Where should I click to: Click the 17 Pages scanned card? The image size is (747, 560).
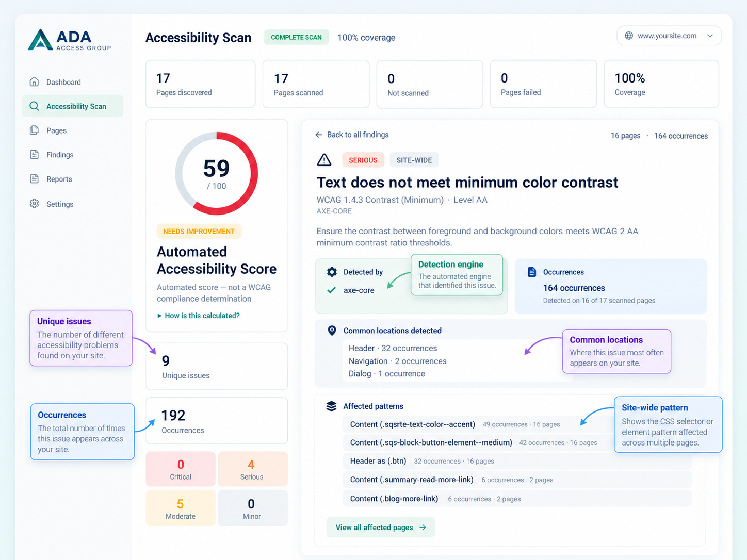point(316,84)
